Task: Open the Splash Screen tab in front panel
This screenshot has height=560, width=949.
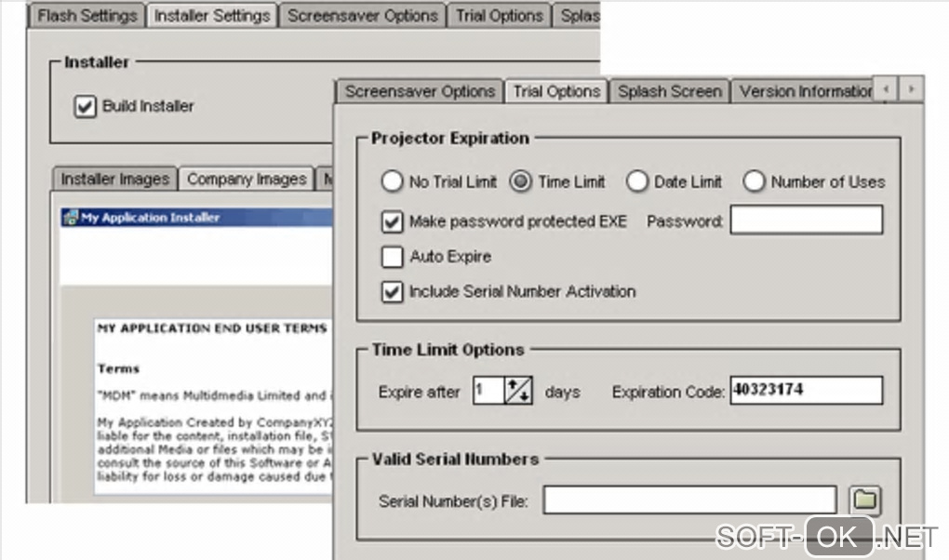Action: click(x=670, y=91)
